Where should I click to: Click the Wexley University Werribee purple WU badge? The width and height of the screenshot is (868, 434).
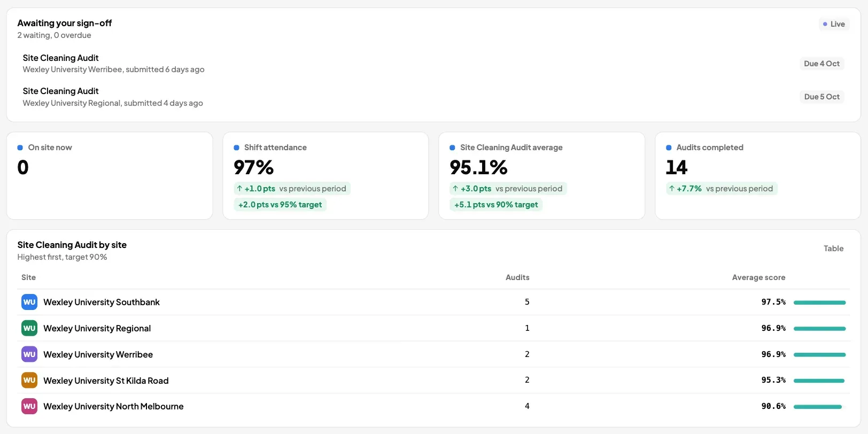(29, 354)
